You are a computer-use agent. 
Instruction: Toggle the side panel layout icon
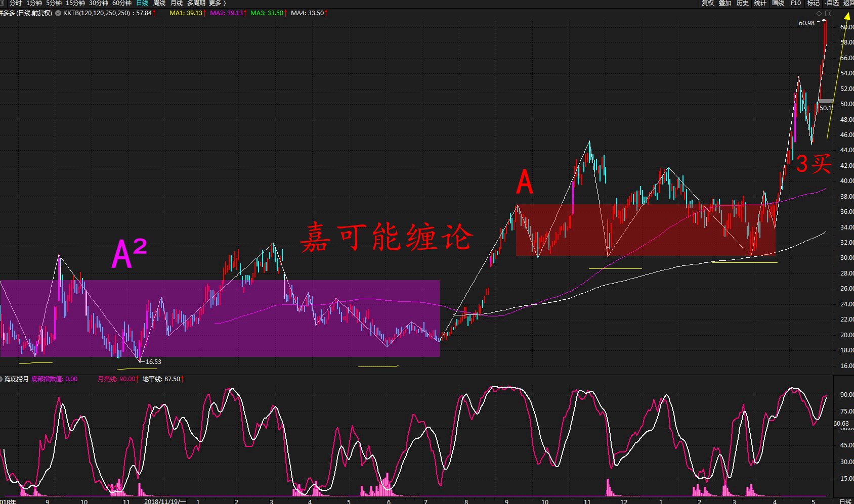828,13
